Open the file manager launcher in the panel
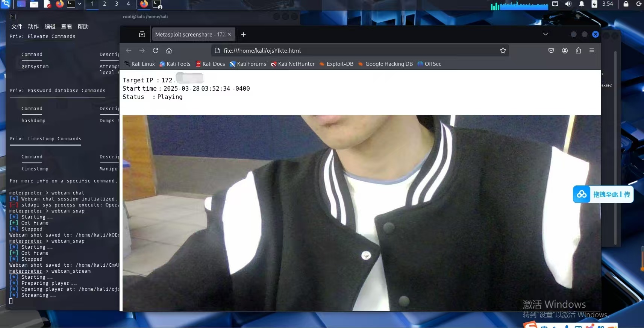 (34, 4)
